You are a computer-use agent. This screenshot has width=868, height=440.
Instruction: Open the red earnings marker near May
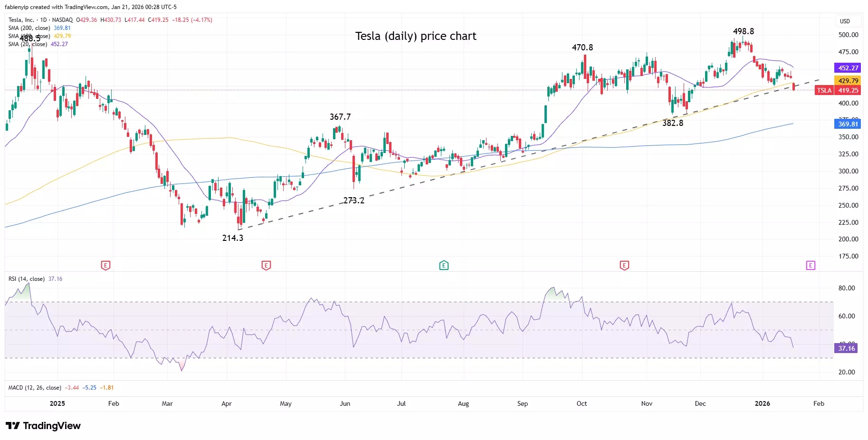click(266, 265)
